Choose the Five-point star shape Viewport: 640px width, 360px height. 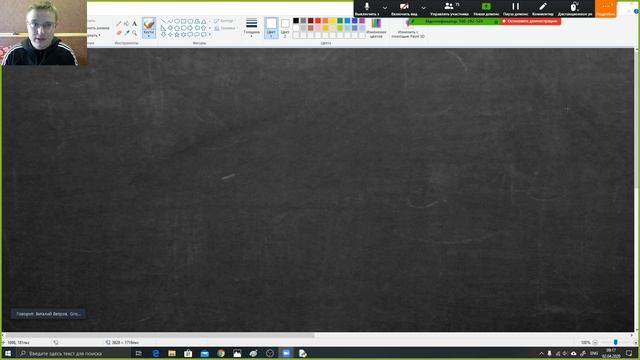(x=177, y=35)
